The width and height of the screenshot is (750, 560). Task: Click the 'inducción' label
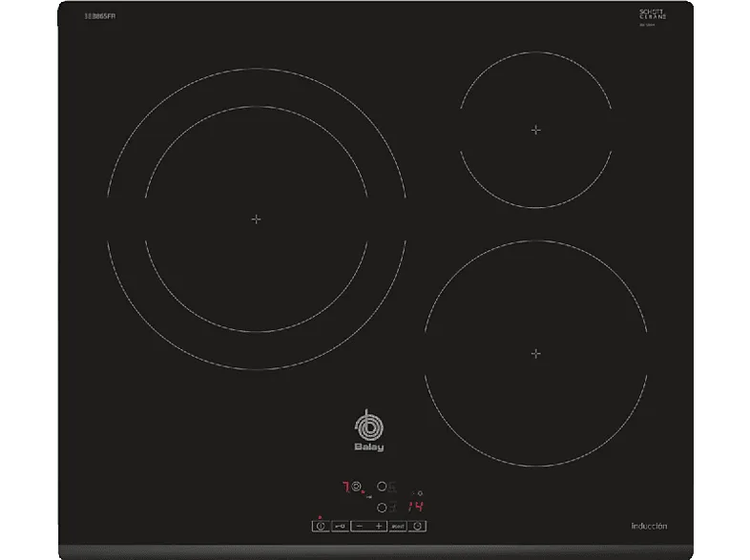pos(649,526)
